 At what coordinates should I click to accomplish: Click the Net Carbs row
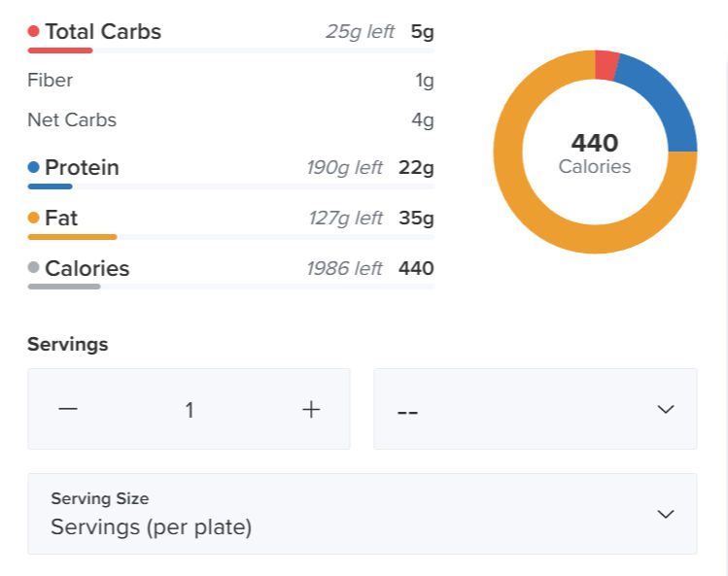coord(230,120)
